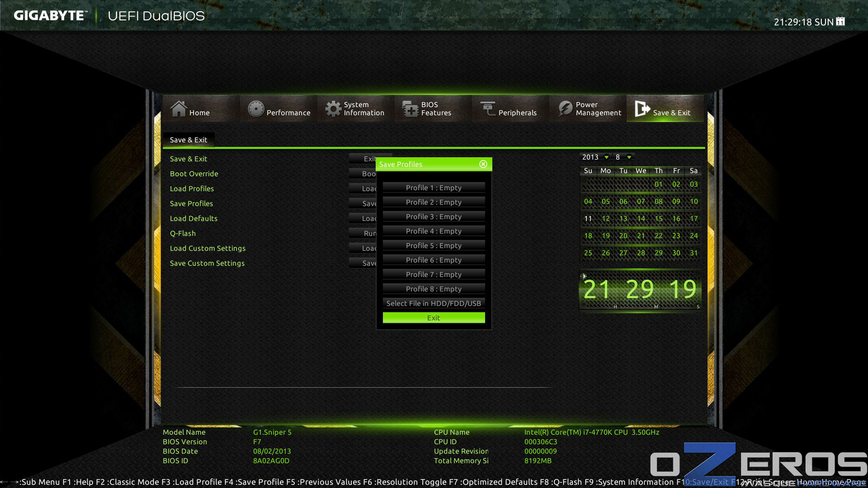Select the Save Profiles entry
868x488 pixels.
(x=191, y=204)
